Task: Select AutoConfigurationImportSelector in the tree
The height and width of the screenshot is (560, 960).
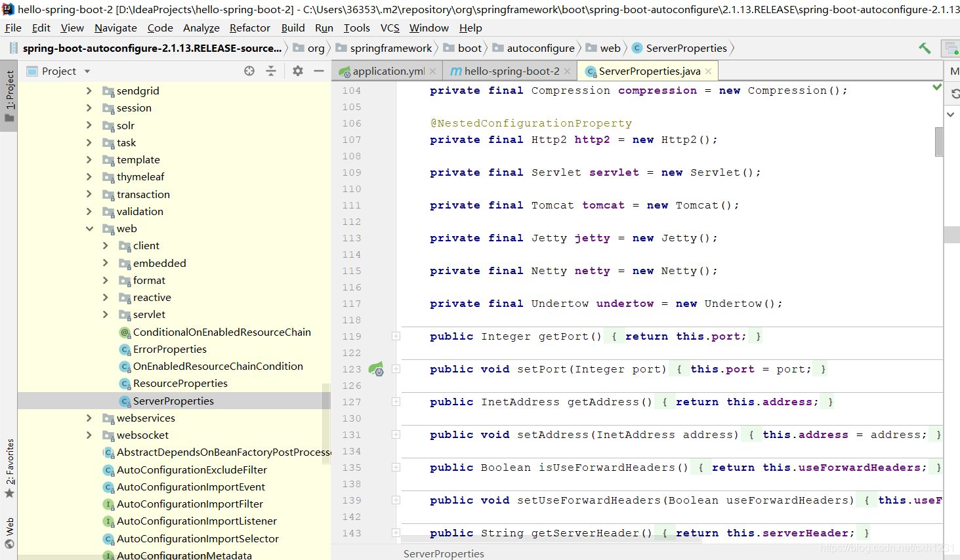Action: (x=198, y=538)
